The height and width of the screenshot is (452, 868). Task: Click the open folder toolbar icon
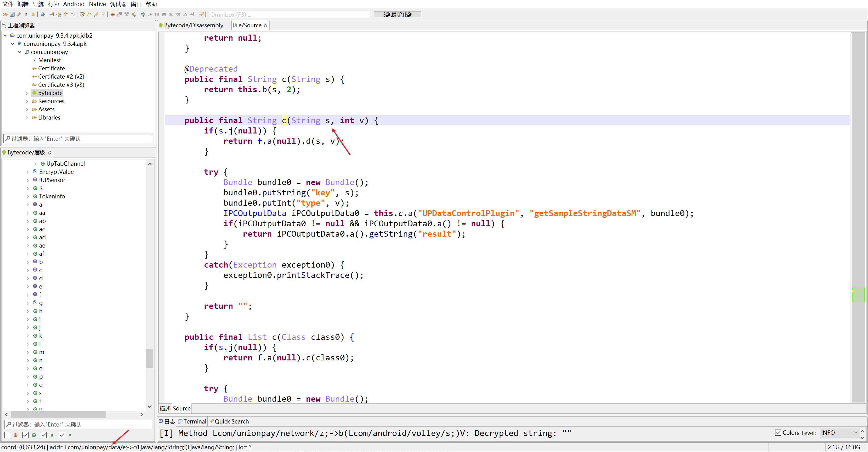[x=5, y=15]
